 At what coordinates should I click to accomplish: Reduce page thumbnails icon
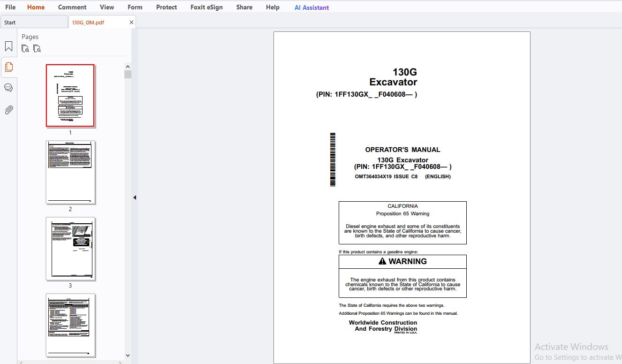pyautogui.click(x=37, y=48)
